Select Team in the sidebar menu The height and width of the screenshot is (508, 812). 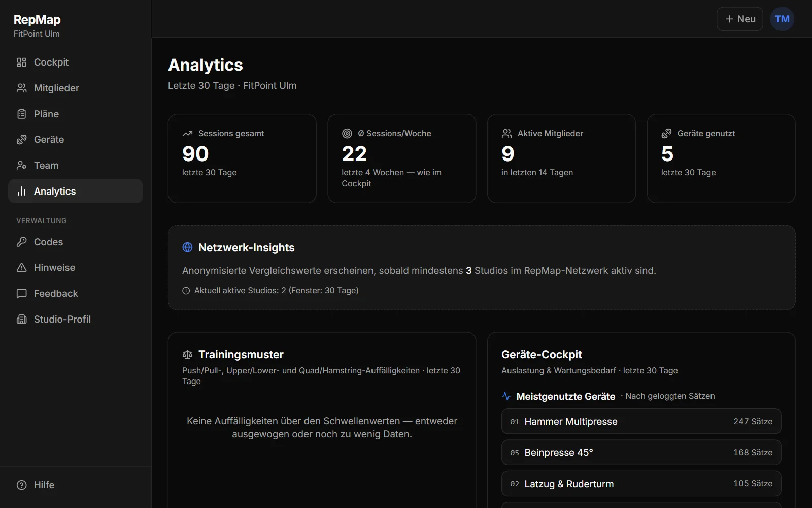click(x=75, y=165)
